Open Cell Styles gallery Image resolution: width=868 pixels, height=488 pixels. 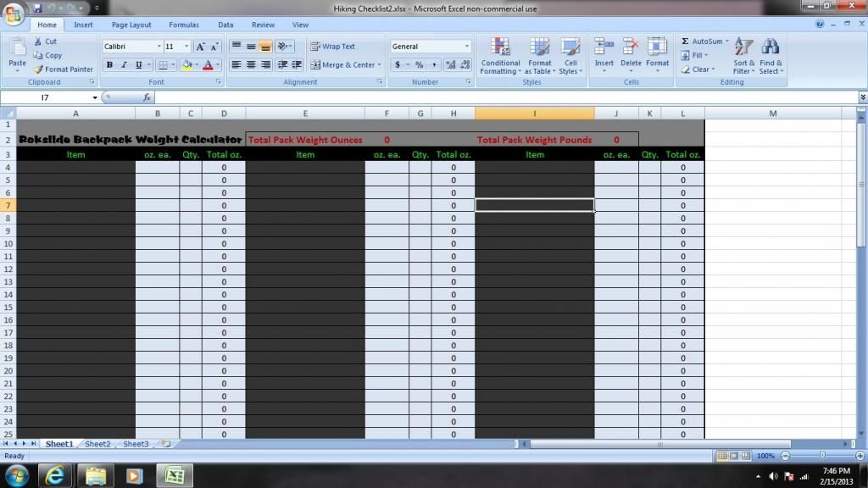570,56
